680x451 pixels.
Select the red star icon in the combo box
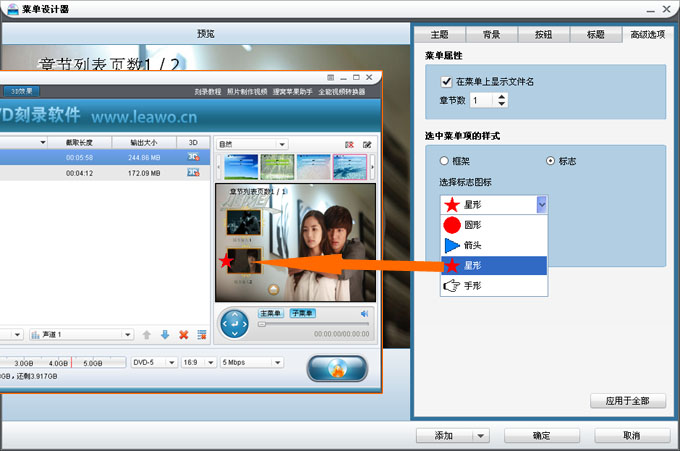click(x=452, y=205)
